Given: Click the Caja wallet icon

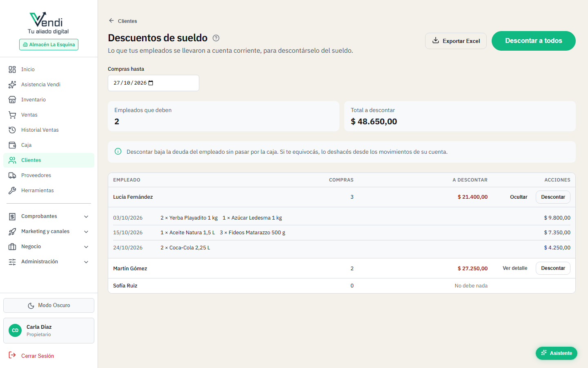Looking at the screenshot, I should coord(12,145).
